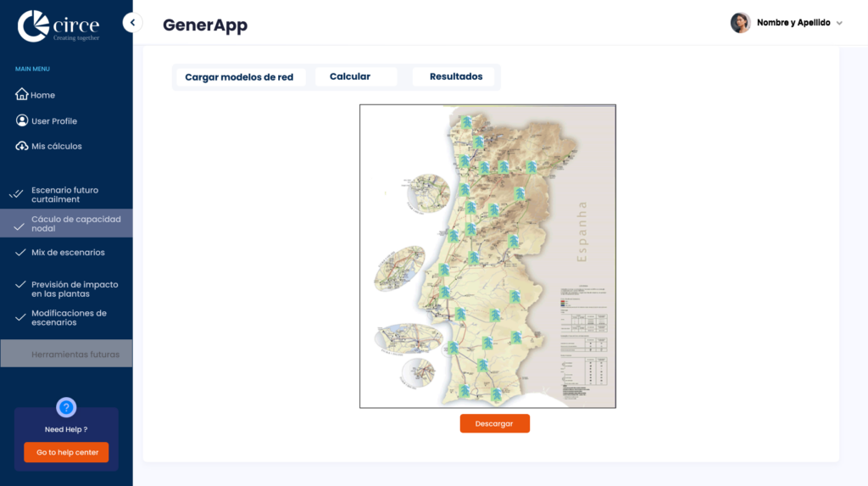Click the user avatar photo
Screen dimensions: 868x486
740,23
